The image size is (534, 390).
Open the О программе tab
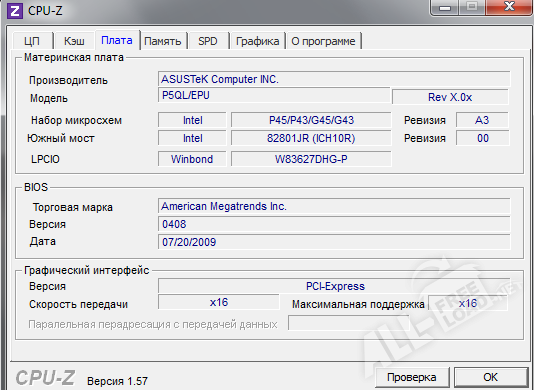point(323,41)
